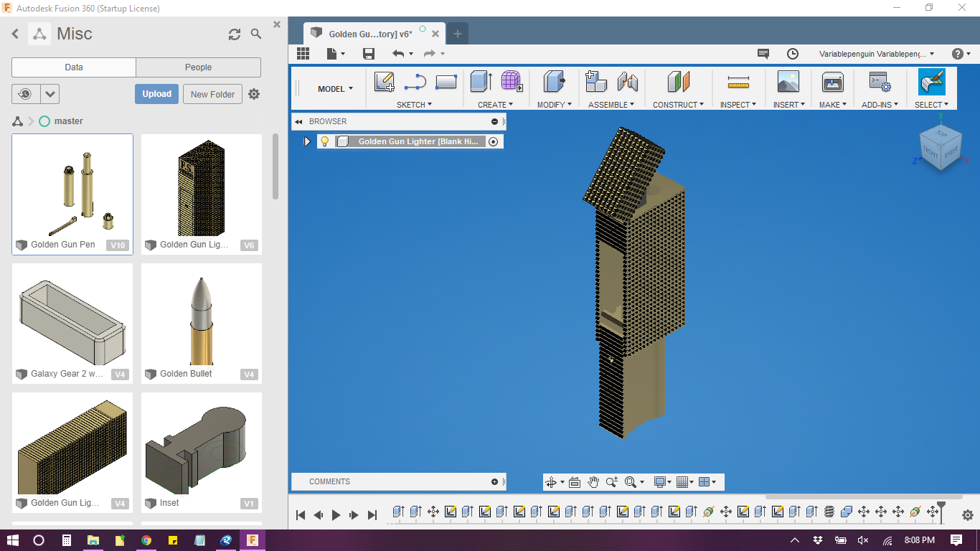This screenshot has width=980, height=551.
Task: Open the Make 3D print tool
Action: [833, 81]
